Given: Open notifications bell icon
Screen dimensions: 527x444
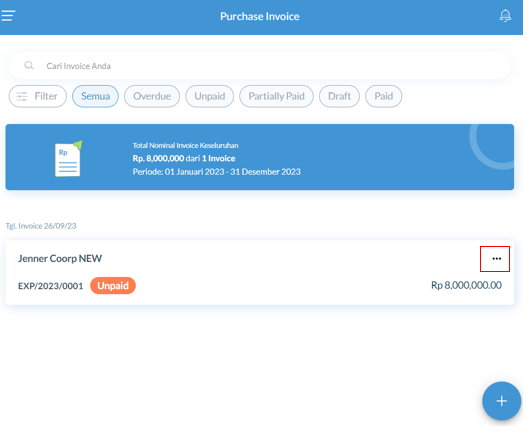Looking at the screenshot, I should (x=505, y=16).
